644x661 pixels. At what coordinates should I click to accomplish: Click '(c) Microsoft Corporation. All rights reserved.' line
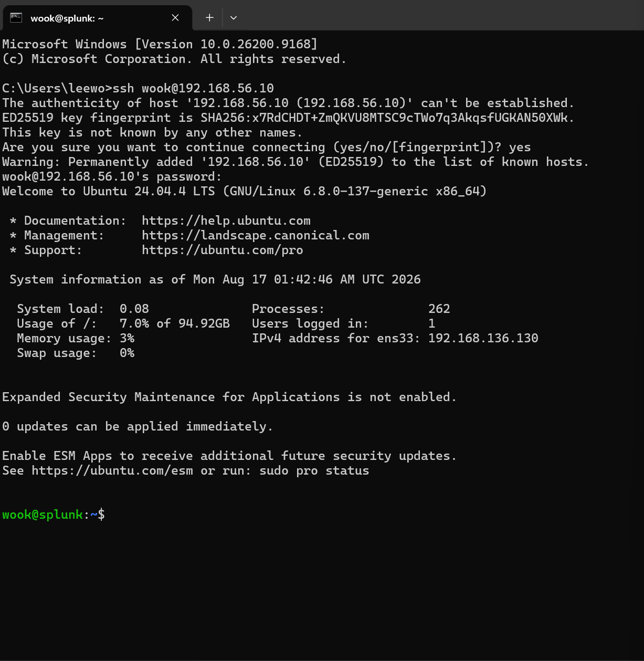[174, 59]
